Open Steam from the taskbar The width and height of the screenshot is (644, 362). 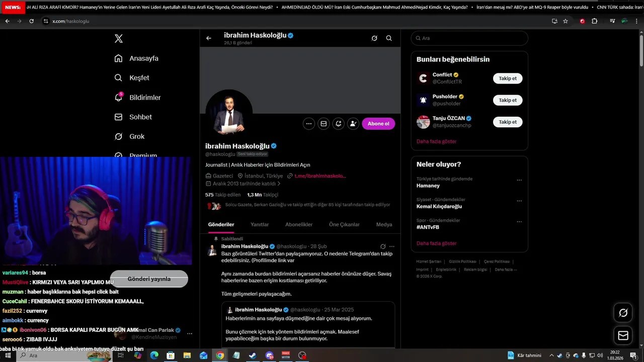(x=253, y=355)
